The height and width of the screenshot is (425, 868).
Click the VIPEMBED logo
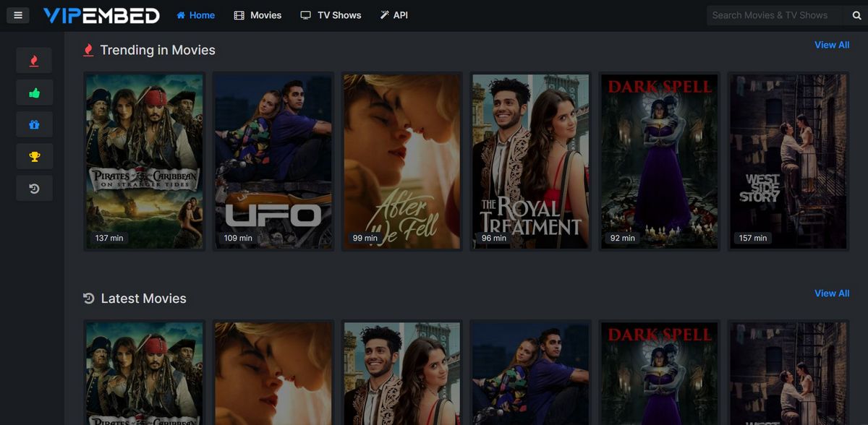click(101, 15)
